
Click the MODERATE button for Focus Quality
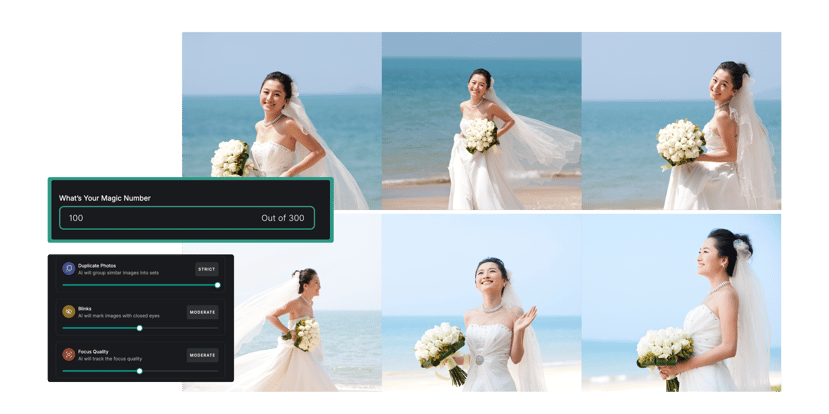point(202,355)
